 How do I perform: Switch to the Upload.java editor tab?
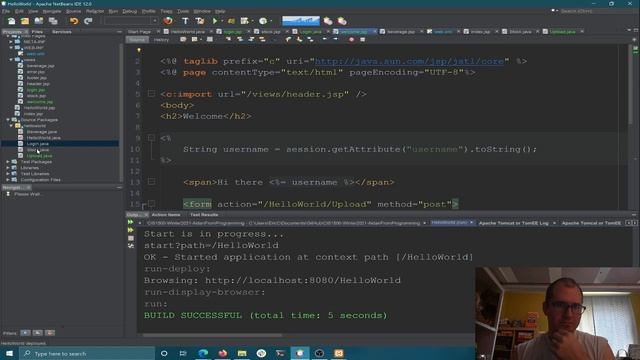click(x=562, y=31)
